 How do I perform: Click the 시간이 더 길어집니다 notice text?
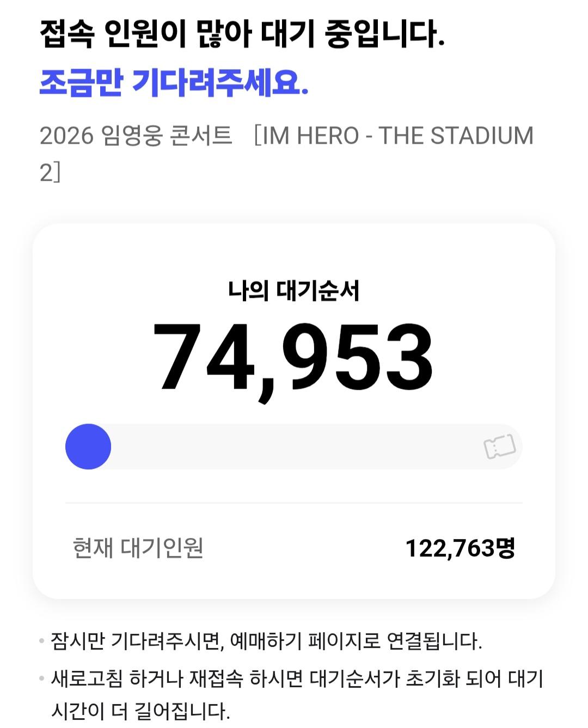click(140, 711)
